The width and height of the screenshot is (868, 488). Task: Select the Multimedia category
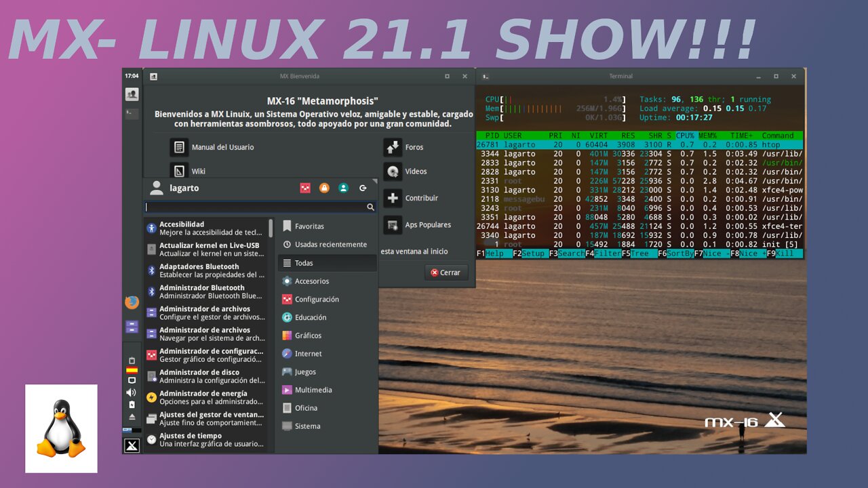[x=328, y=390]
